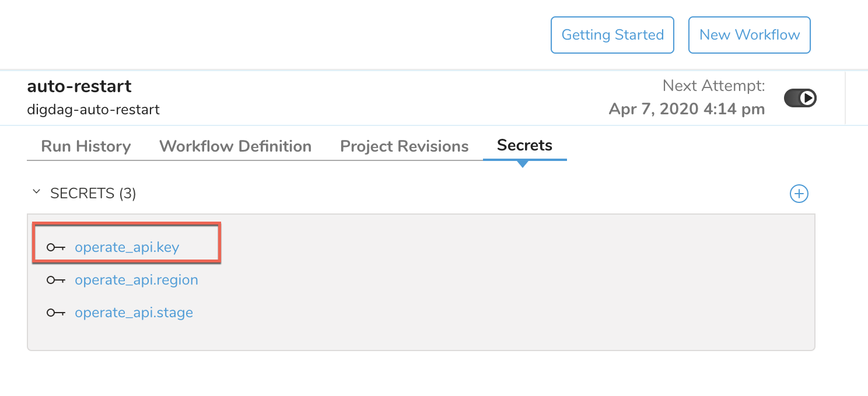
Task: Click the Getting Started button
Action: point(612,35)
